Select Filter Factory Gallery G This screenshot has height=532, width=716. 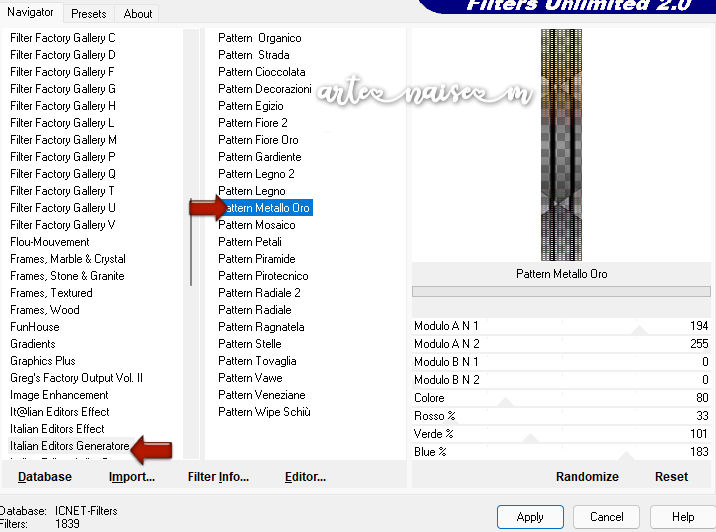[63, 89]
